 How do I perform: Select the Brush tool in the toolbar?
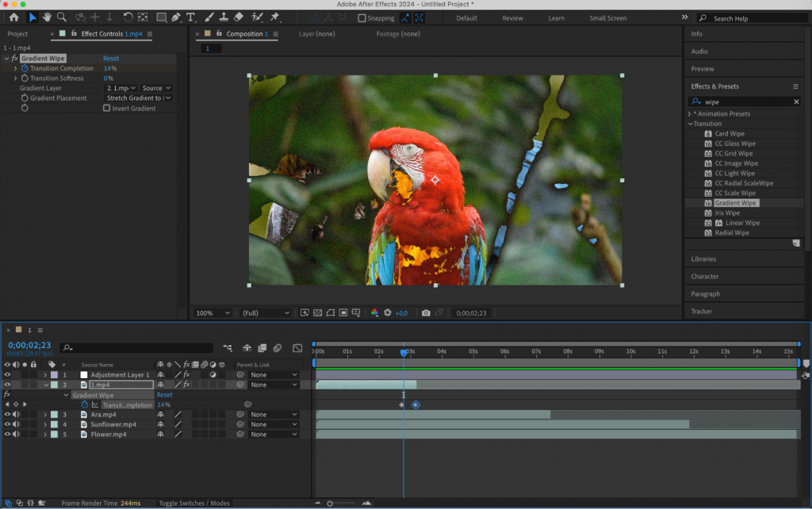tap(209, 17)
